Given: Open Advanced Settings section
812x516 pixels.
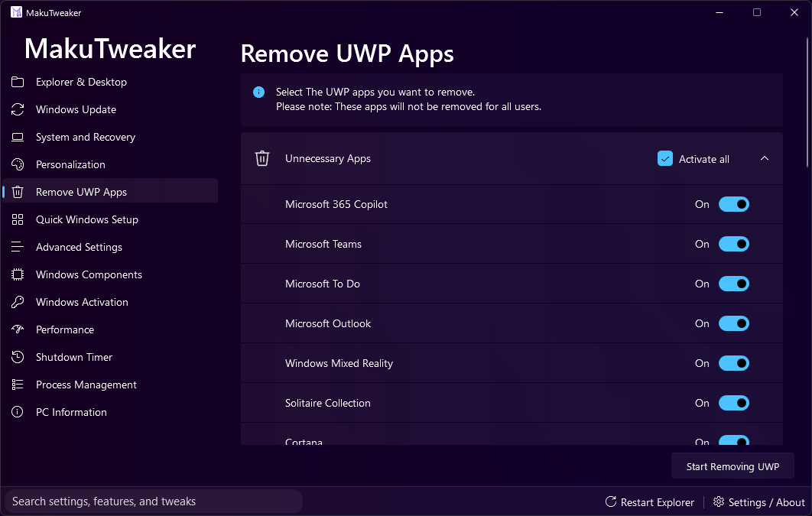Looking at the screenshot, I should coord(110,247).
